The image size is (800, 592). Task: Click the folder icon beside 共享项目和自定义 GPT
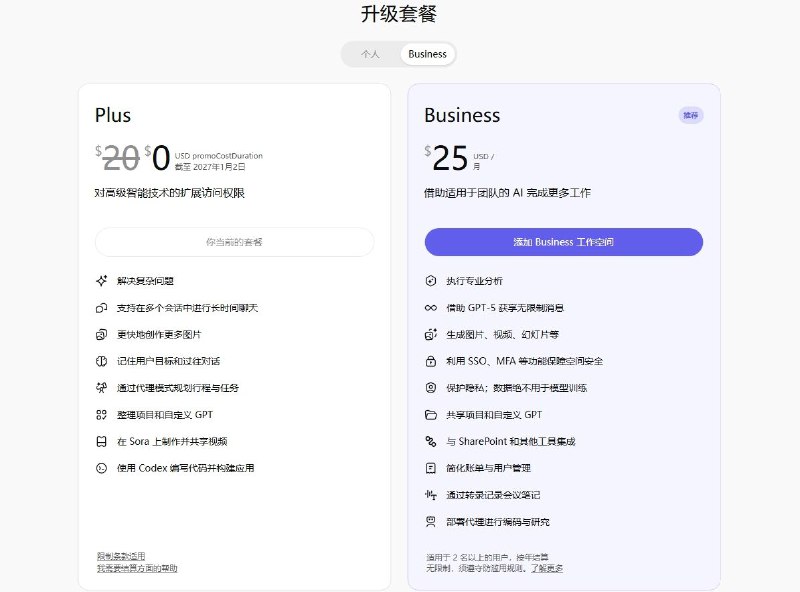(x=430, y=414)
